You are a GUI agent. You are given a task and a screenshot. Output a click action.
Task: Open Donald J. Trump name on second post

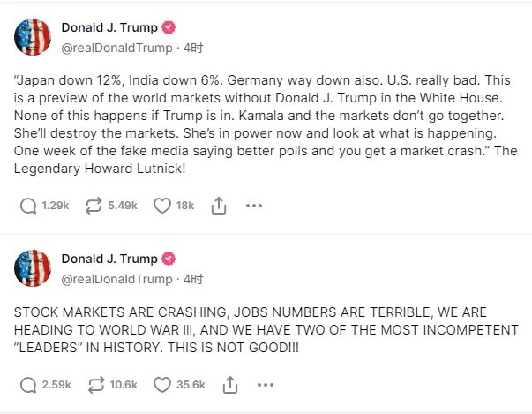[x=109, y=259]
